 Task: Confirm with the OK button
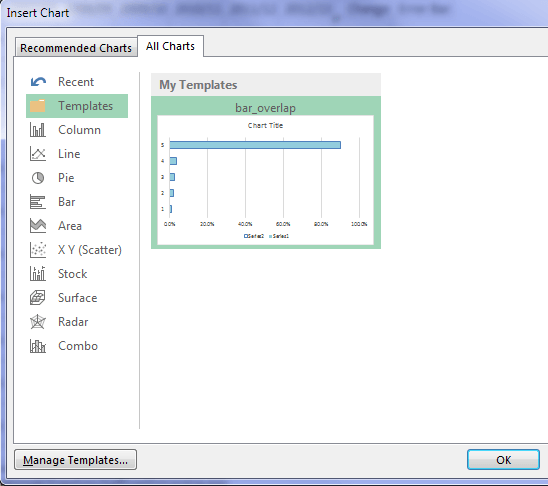503,460
